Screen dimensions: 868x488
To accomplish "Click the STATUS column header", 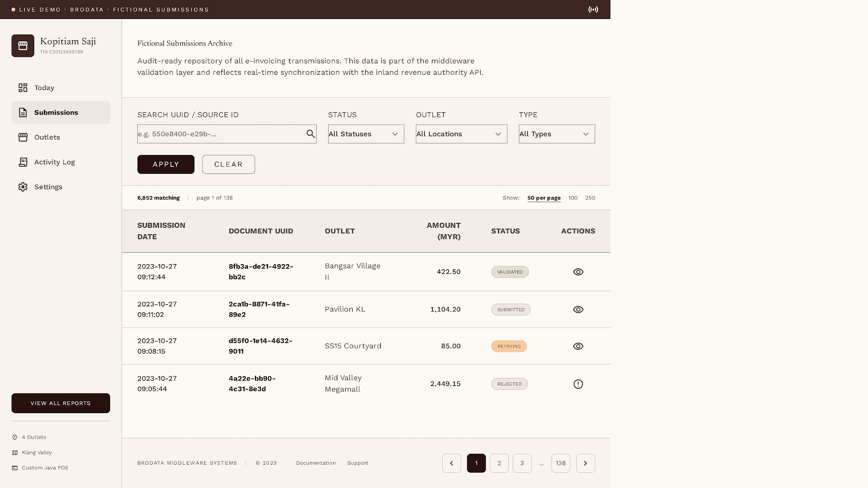I will pos(506,231).
